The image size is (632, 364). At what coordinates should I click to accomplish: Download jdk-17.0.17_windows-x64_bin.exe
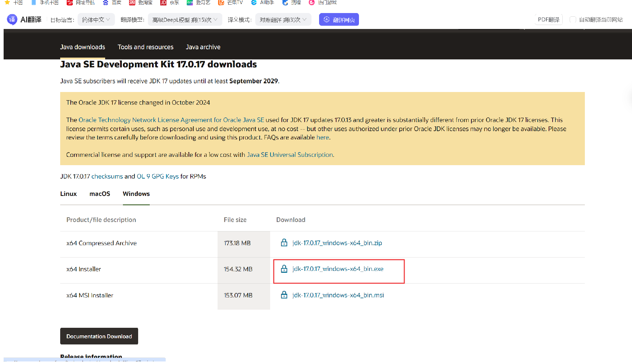338,269
